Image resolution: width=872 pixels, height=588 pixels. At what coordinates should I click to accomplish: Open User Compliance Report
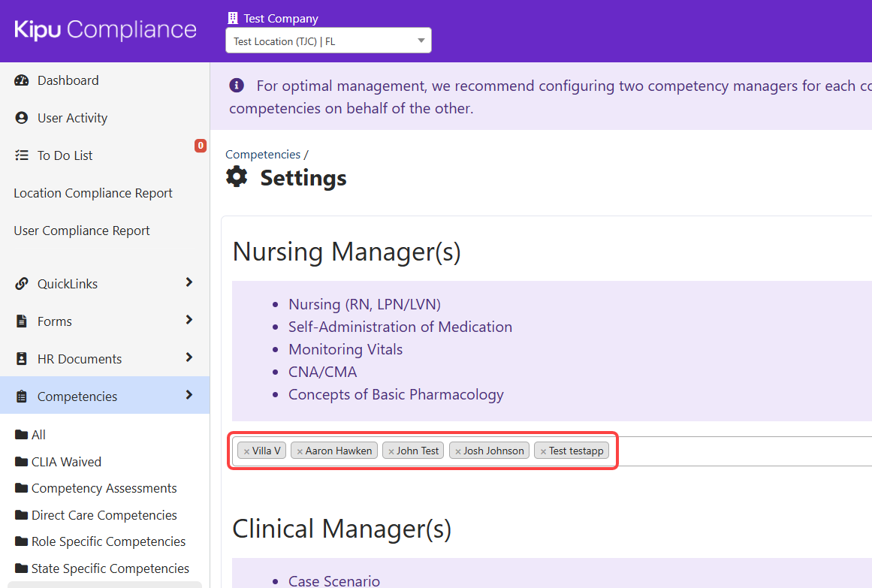[82, 231]
